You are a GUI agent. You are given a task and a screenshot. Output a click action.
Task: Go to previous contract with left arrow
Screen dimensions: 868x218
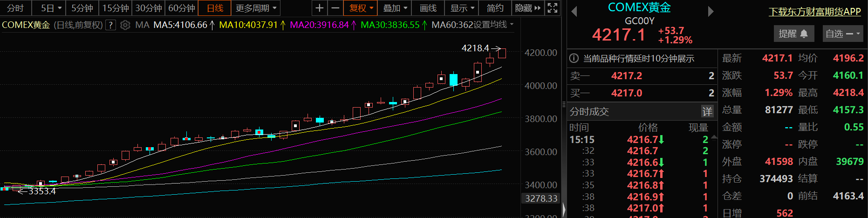click(574, 12)
